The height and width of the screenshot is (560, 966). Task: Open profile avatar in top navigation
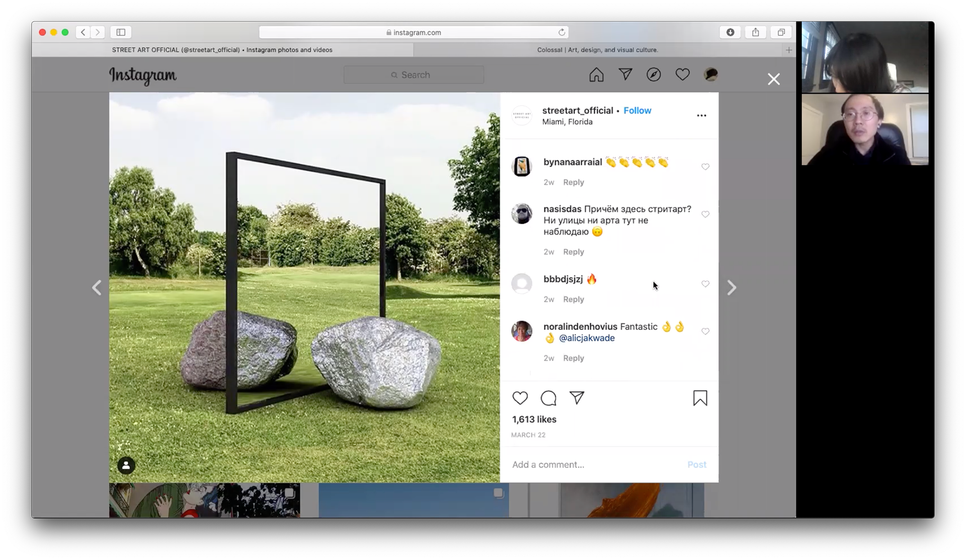pos(711,74)
